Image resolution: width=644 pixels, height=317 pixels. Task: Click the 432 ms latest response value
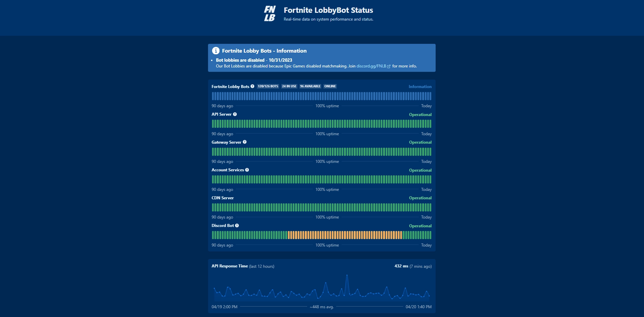[x=401, y=266]
